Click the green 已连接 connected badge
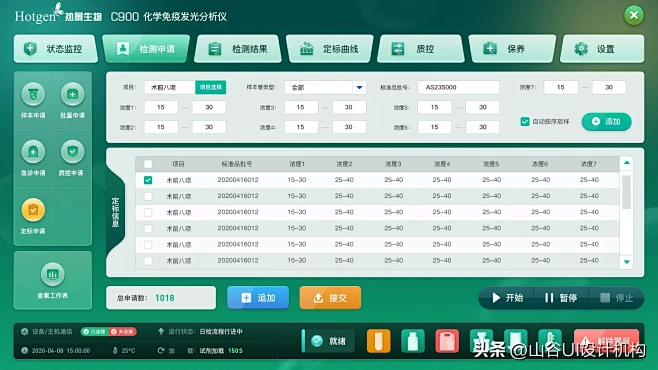The image size is (658, 370). [x=94, y=331]
